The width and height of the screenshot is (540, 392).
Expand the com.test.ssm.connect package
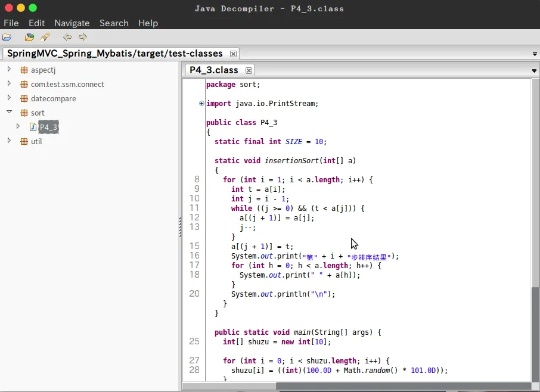[10, 83]
